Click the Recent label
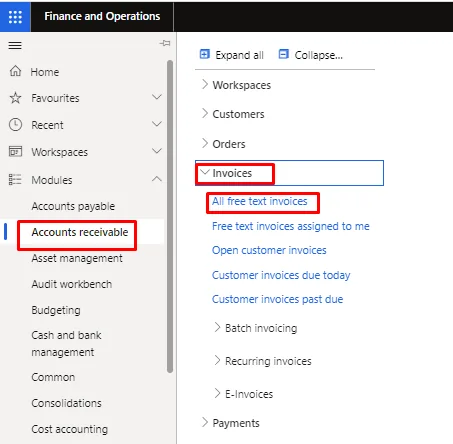This screenshot has width=453, height=444. 47,125
